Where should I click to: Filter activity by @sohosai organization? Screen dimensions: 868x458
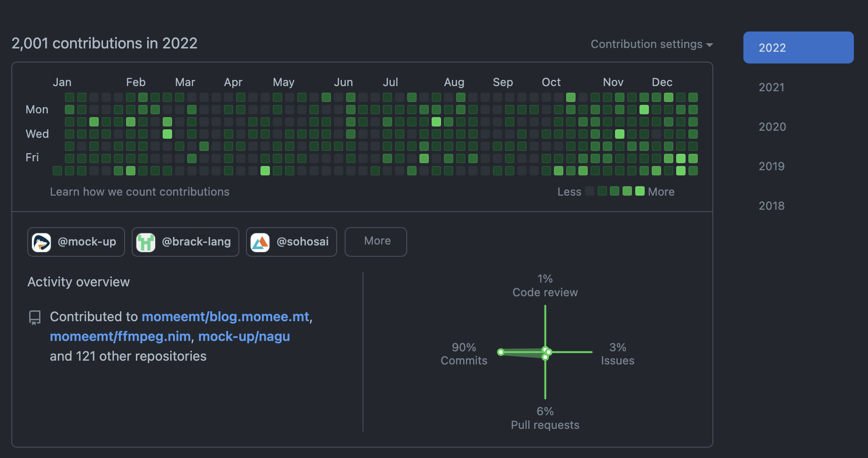click(x=292, y=242)
